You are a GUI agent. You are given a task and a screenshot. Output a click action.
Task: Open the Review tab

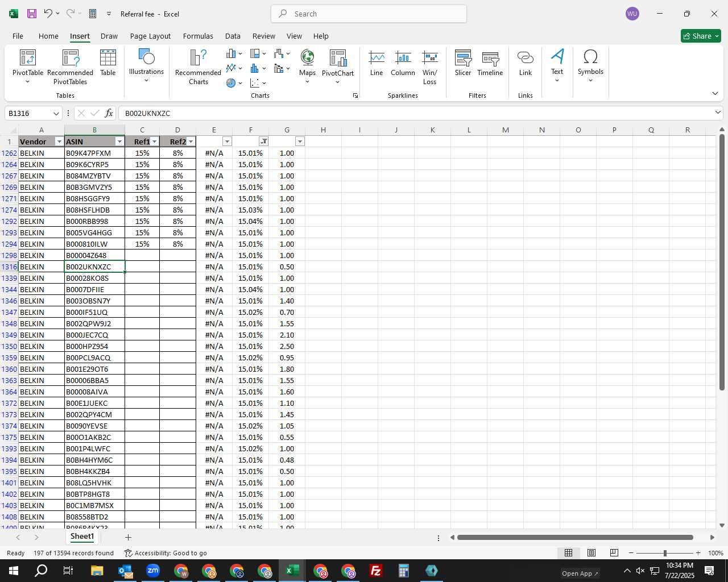(264, 36)
